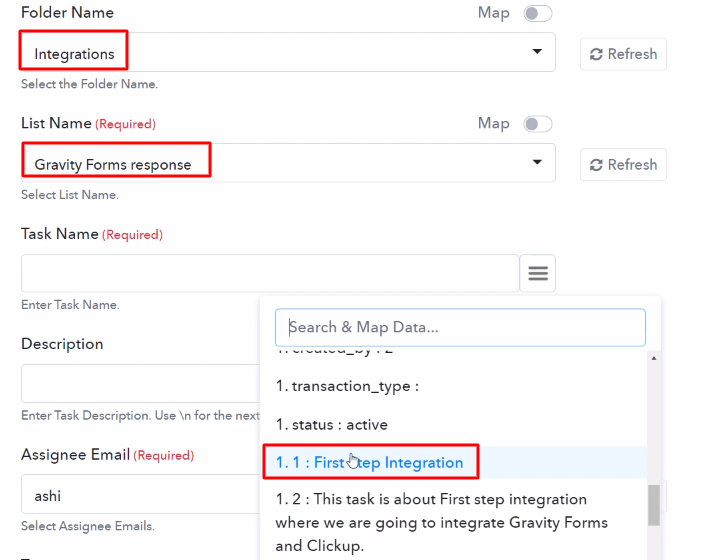Click into the Search & Map Data field
The width and height of the screenshot is (726, 560).
pos(460,327)
